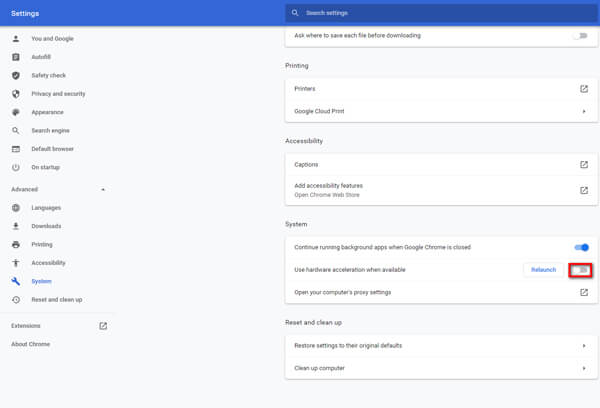Click the globe icon next to Languages
Image resolution: width=600 pixels, height=408 pixels.
coord(16,208)
